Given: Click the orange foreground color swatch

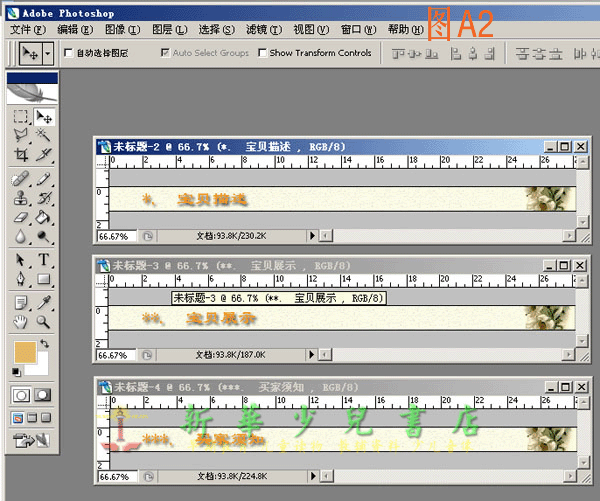Looking at the screenshot, I should [x=24, y=352].
